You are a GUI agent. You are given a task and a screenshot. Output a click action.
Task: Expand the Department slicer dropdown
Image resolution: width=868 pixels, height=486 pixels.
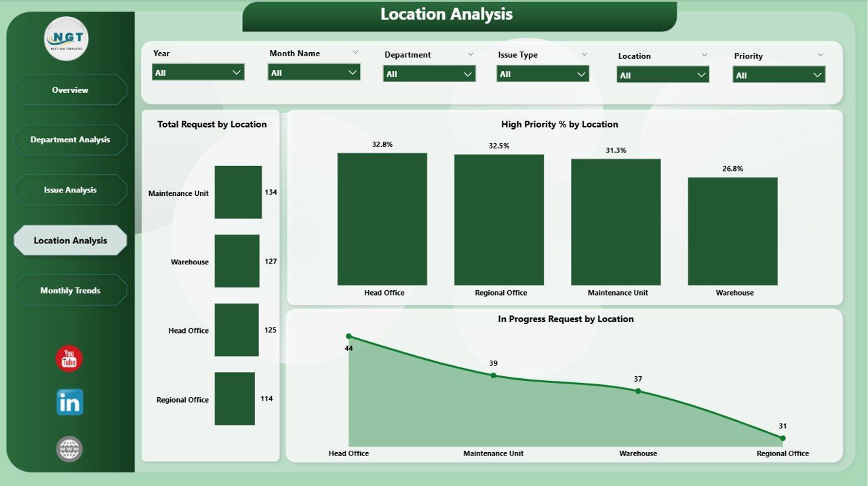pyautogui.click(x=467, y=74)
